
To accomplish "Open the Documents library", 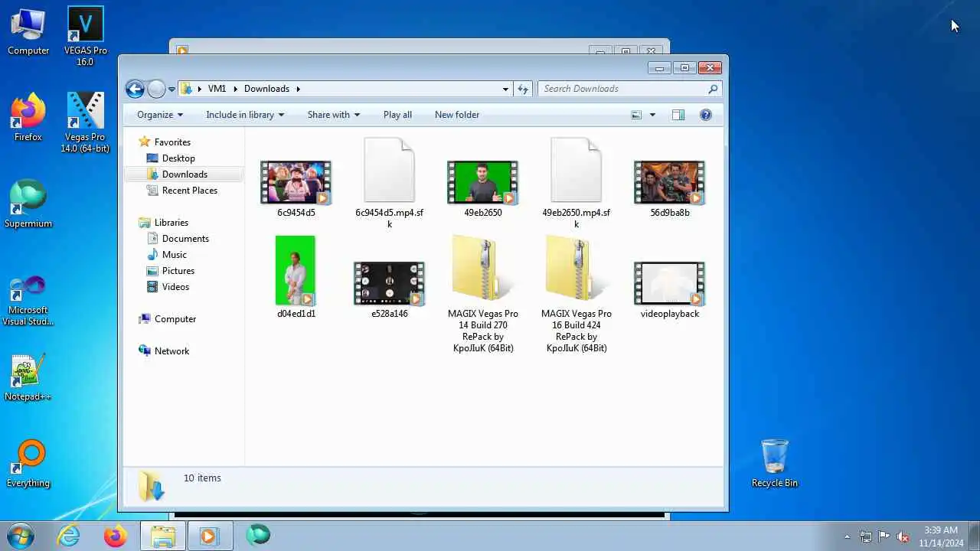I will (x=185, y=239).
